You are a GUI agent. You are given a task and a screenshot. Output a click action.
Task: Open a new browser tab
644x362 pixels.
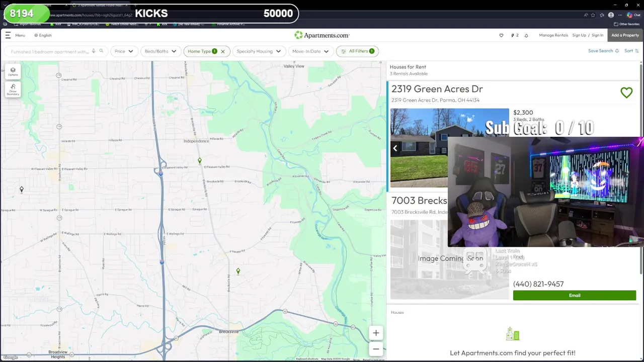[135, 5]
